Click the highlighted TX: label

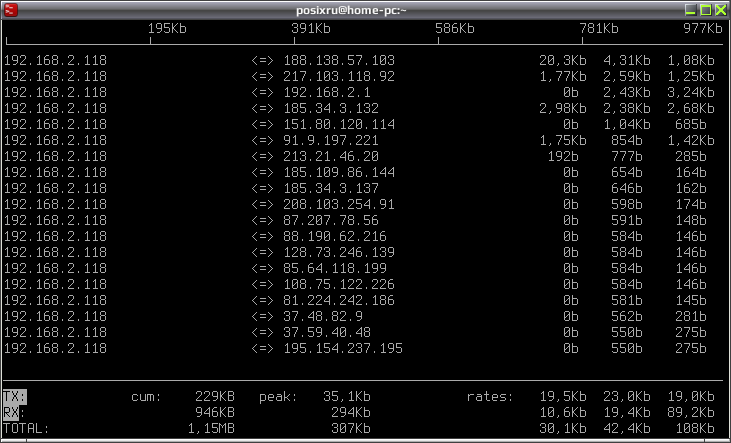tap(15, 397)
